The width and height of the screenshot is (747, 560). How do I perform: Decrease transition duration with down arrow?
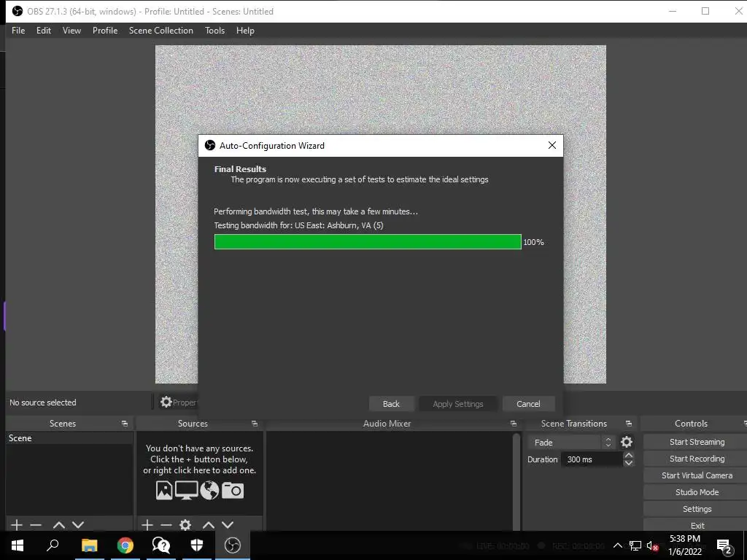(x=629, y=463)
